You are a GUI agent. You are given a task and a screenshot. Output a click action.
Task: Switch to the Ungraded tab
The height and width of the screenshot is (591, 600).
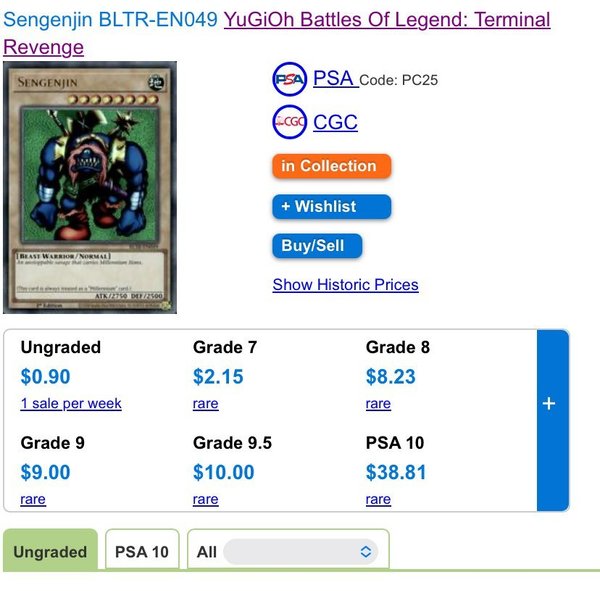tap(50, 552)
